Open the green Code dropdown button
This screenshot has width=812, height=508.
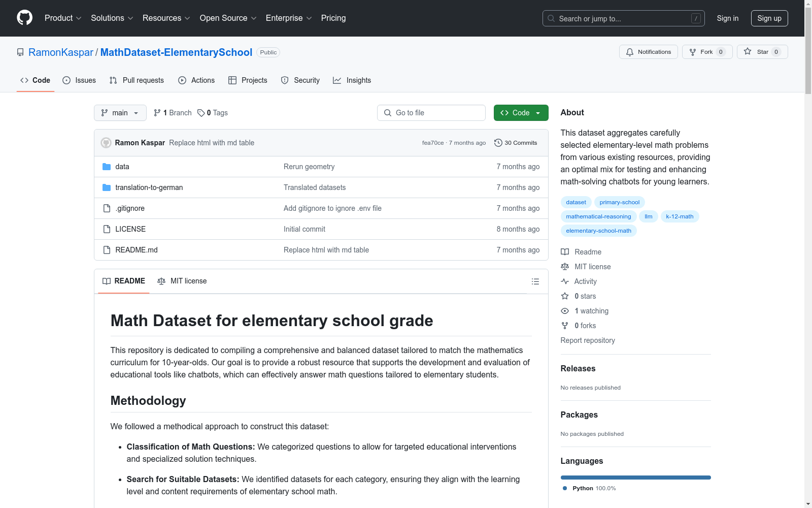point(521,113)
